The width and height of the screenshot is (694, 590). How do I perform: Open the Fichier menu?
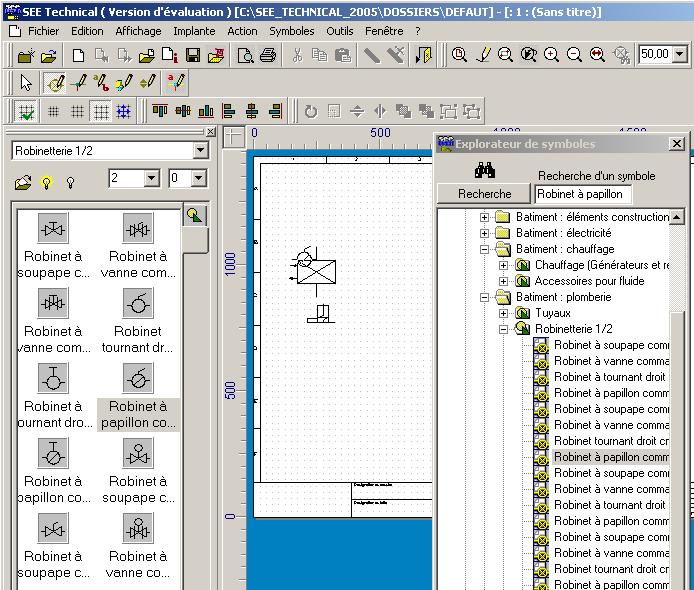43,31
